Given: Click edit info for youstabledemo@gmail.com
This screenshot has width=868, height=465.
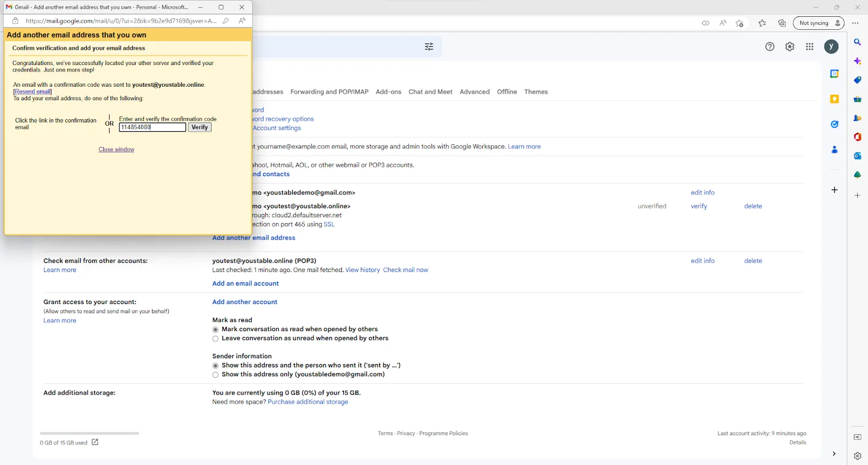Looking at the screenshot, I should coord(703,192).
